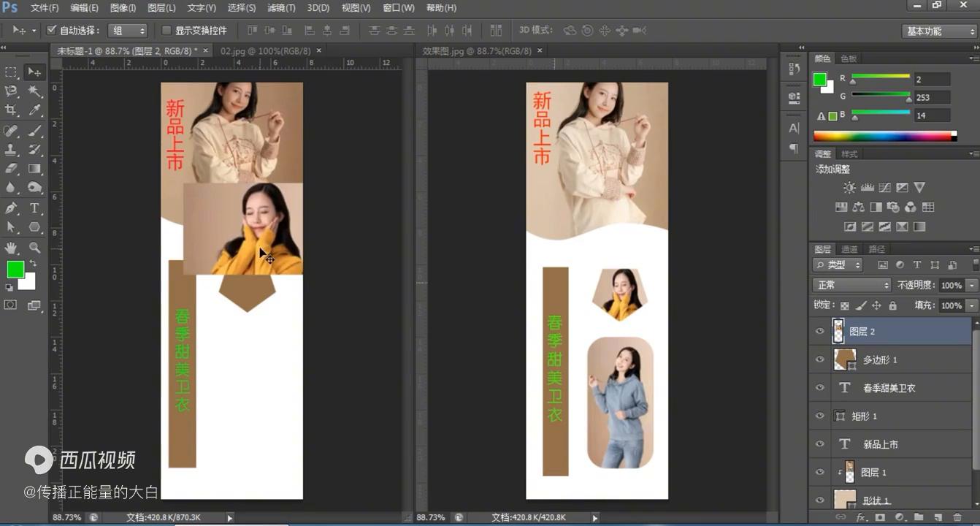Select the Hand tool
Image resolution: width=980 pixels, height=526 pixels.
tap(10, 248)
